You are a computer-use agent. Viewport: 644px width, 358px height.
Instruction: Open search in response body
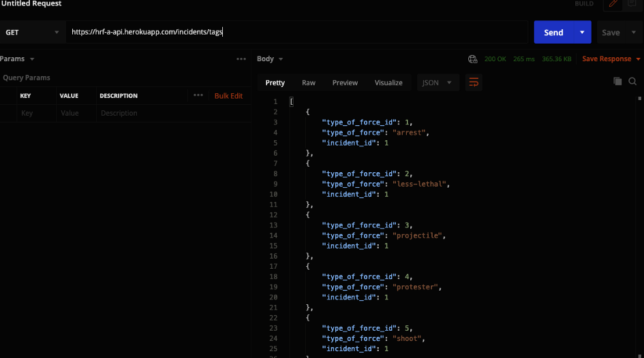632,81
